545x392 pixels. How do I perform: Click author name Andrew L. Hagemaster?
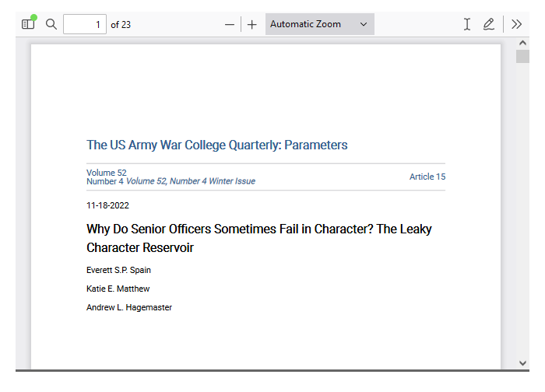click(x=129, y=308)
